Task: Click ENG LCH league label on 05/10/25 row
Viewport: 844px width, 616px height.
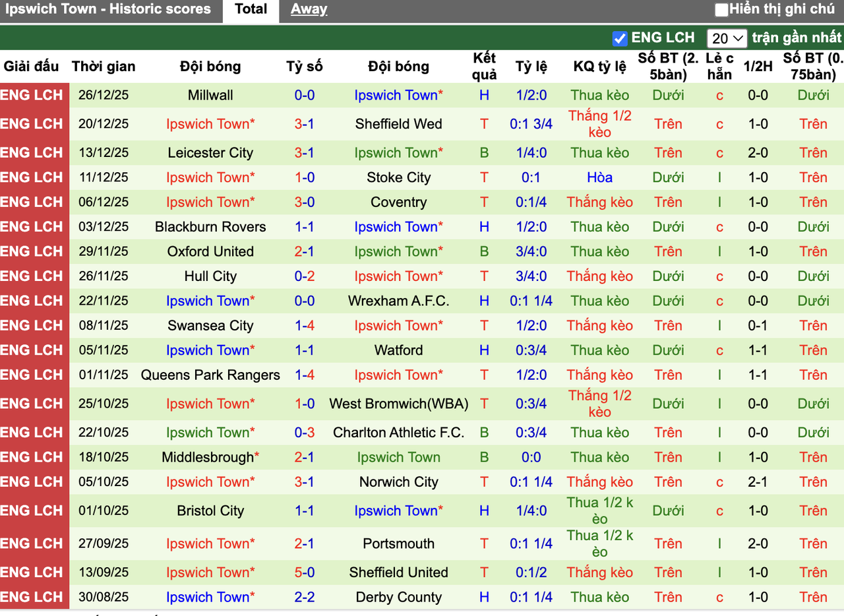Action: click(32, 482)
